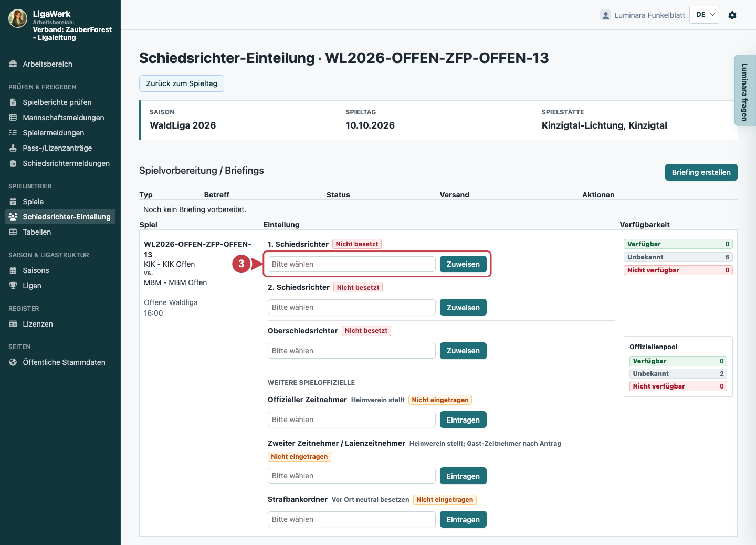Screen dimensions: 756x545
Task: Click the Unbekannt 6 availability bar
Action: [678, 257]
